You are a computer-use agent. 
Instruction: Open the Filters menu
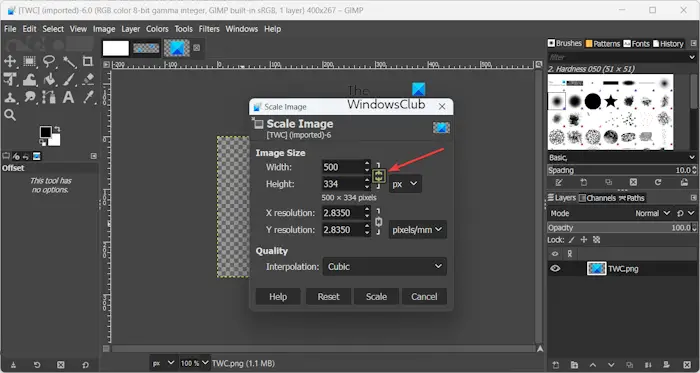point(209,29)
